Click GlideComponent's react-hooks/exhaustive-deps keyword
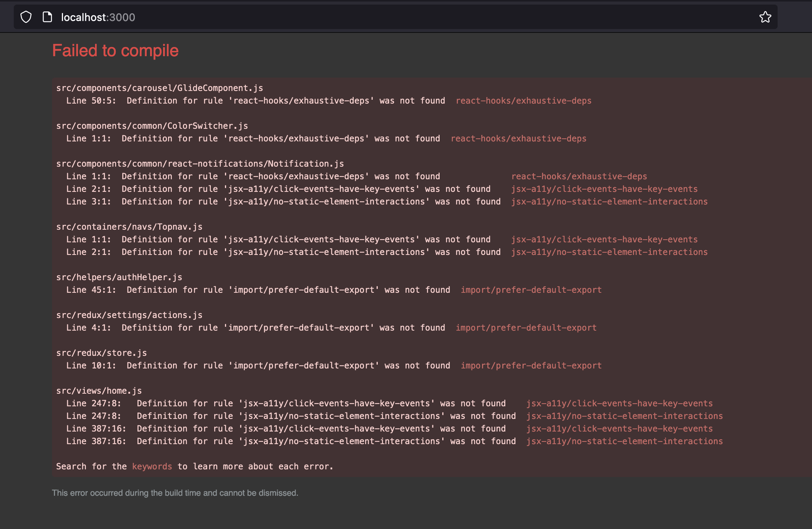 (523, 101)
